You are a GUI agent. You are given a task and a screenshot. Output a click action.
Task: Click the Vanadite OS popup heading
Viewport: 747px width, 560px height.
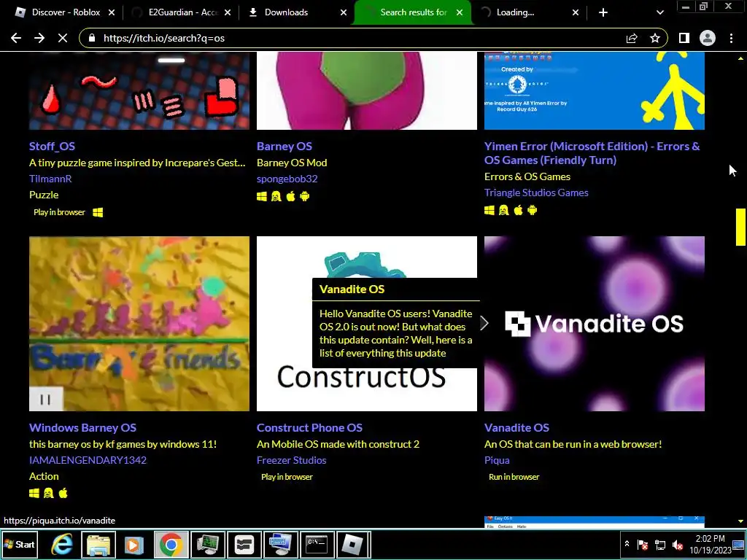(x=352, y=289)
